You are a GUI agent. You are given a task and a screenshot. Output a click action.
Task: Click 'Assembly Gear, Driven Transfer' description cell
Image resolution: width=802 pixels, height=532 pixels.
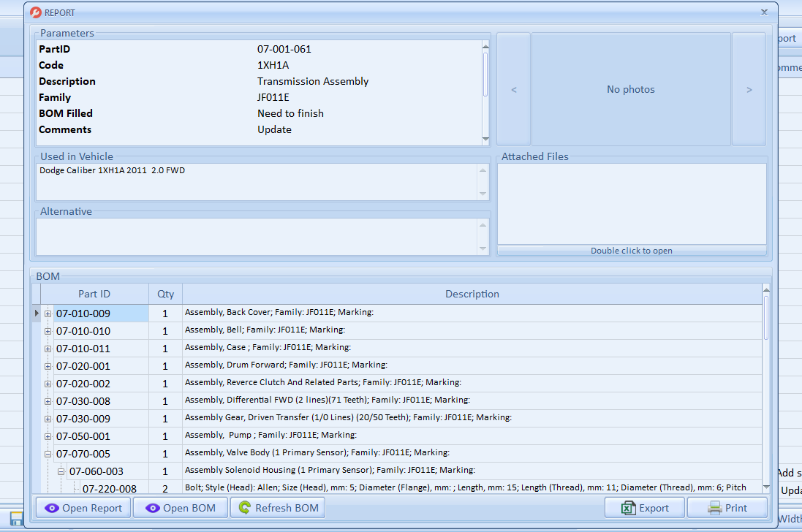472,417
